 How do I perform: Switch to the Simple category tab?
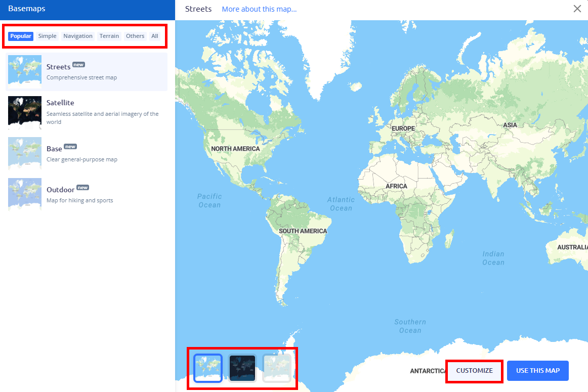(47, 36)
